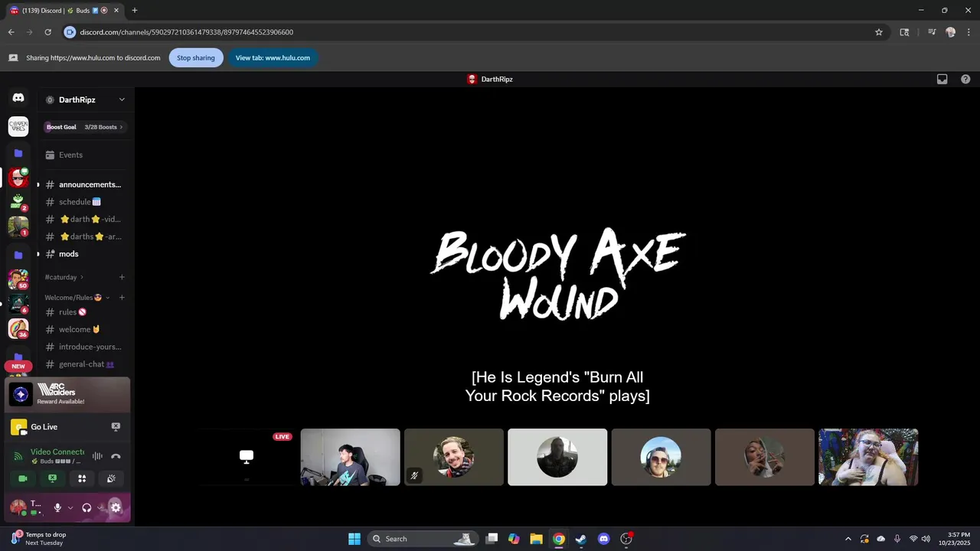Open Discord direct messages home icon

(x=18, y=98)
